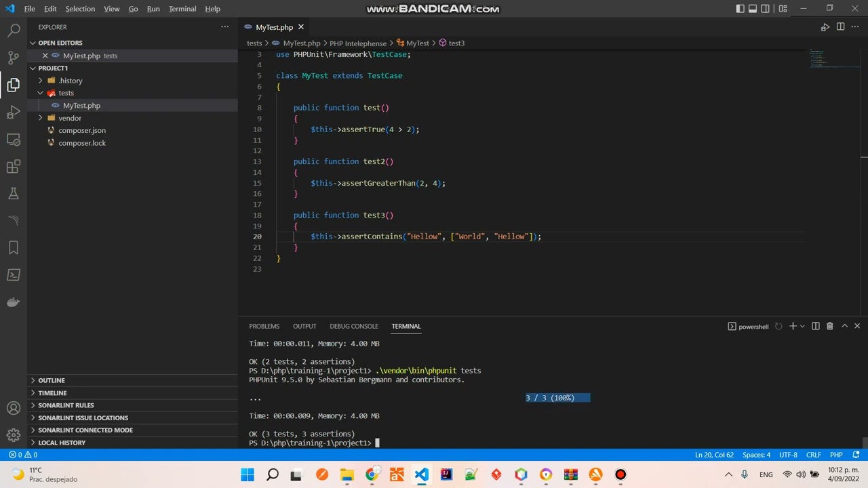This screenshot has height=488, width=868.
Task: Open composer.lock in the explorer
Action: click(x=82, y=143)
